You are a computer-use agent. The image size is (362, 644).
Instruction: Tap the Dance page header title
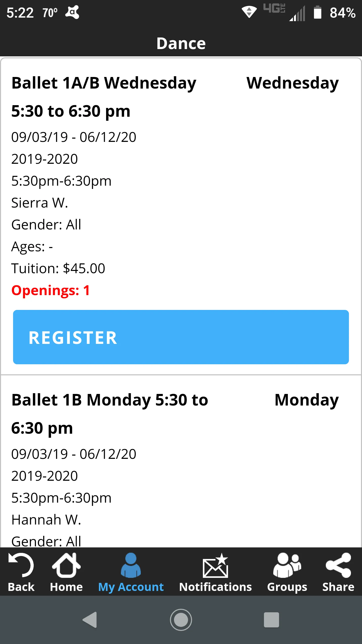coord(181,43)
